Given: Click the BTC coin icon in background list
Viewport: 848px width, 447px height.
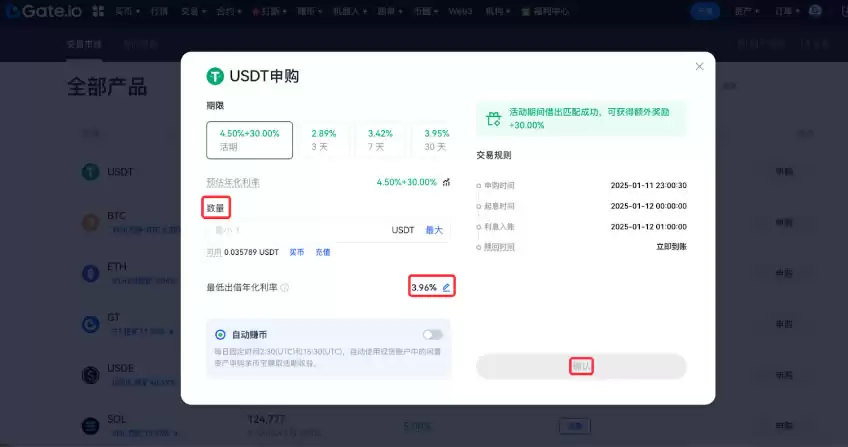Looking at the screenshot, I should pyautogui.click(x=90, y=222).
